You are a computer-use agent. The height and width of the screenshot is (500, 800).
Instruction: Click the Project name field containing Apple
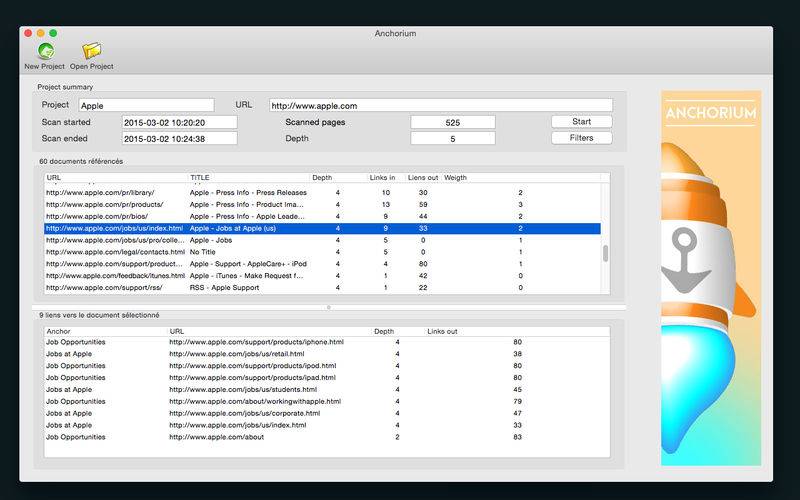(x=146, y=106)
